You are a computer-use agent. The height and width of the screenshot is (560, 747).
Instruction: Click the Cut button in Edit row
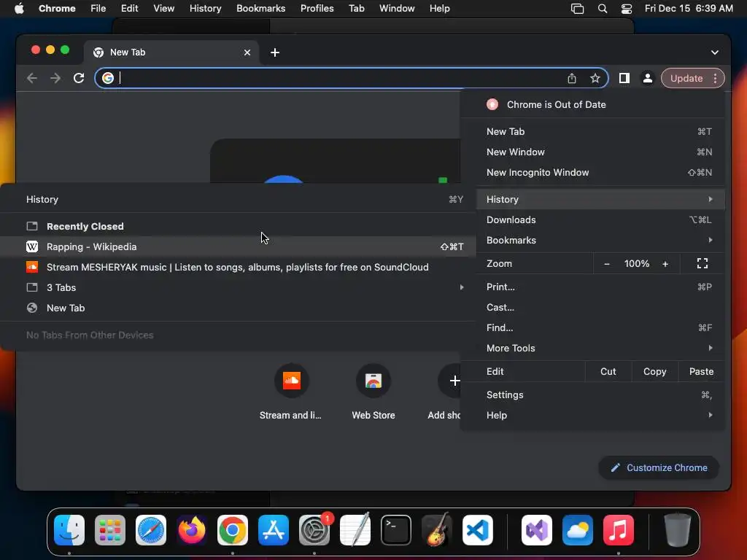(x=608, y=371)
